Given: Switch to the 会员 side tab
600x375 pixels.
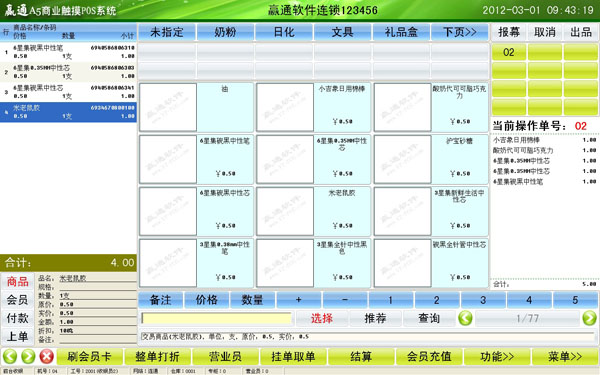Looking at the screenshot, I should [18, 300].
